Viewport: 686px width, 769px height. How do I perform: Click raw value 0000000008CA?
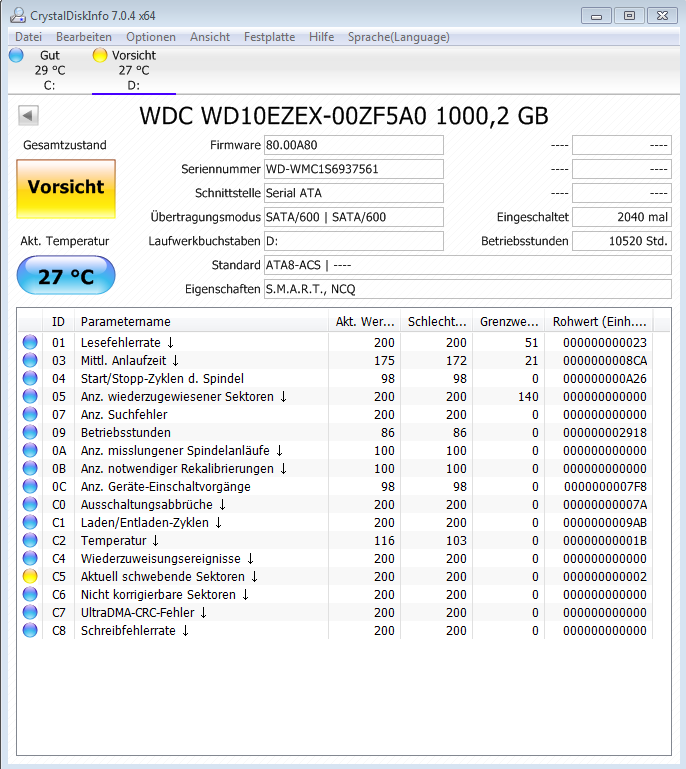click(x=605, y=360)
